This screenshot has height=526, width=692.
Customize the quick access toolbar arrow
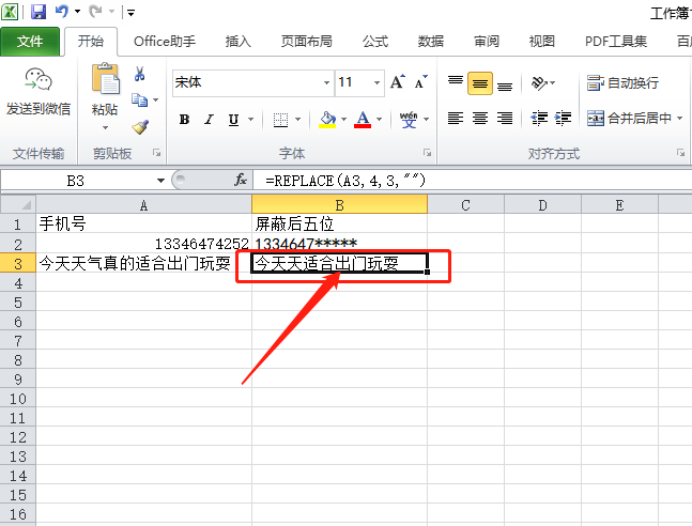point(130,12)
